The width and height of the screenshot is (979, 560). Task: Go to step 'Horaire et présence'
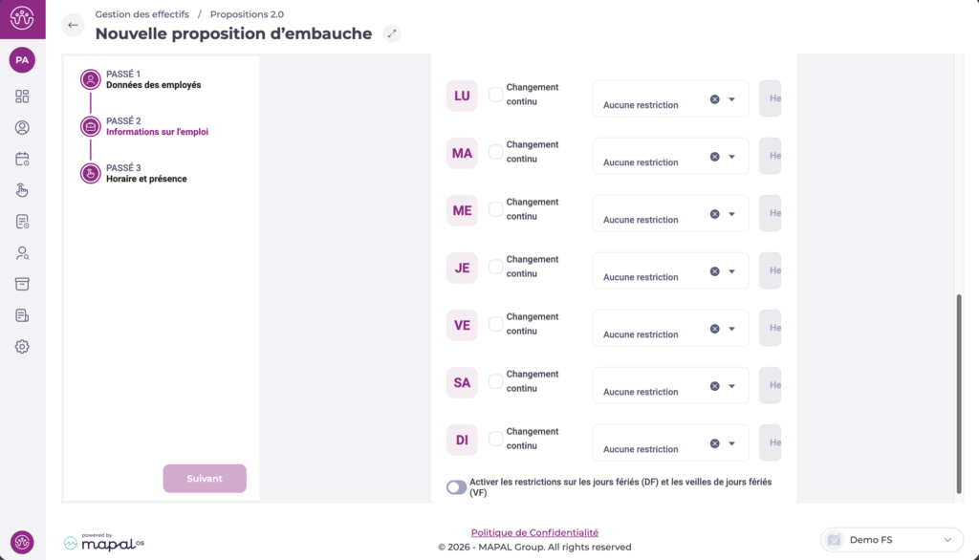click(146, 179)
